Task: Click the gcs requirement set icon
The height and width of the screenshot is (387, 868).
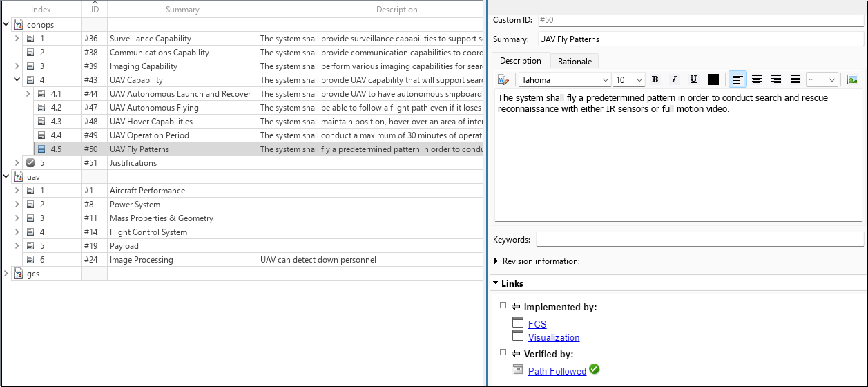Action: pyautogui.click(x=19, y=274)
